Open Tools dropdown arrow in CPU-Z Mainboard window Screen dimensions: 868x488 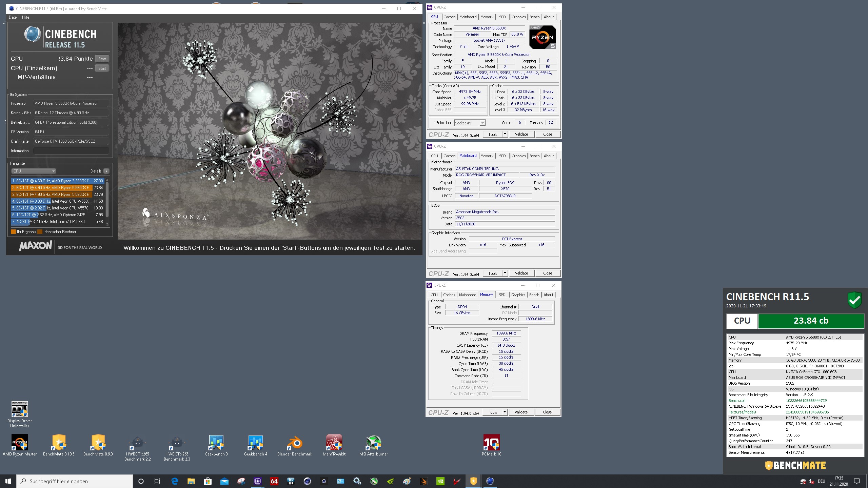[505, 273]
